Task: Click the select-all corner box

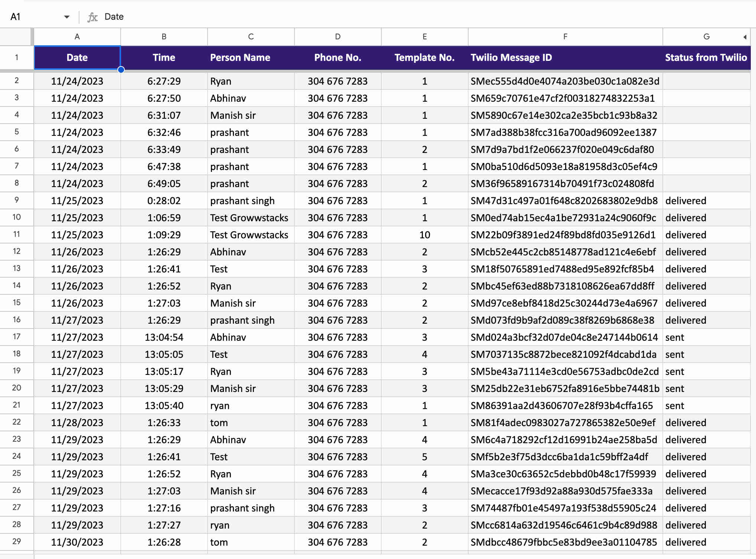Action: 16,37
